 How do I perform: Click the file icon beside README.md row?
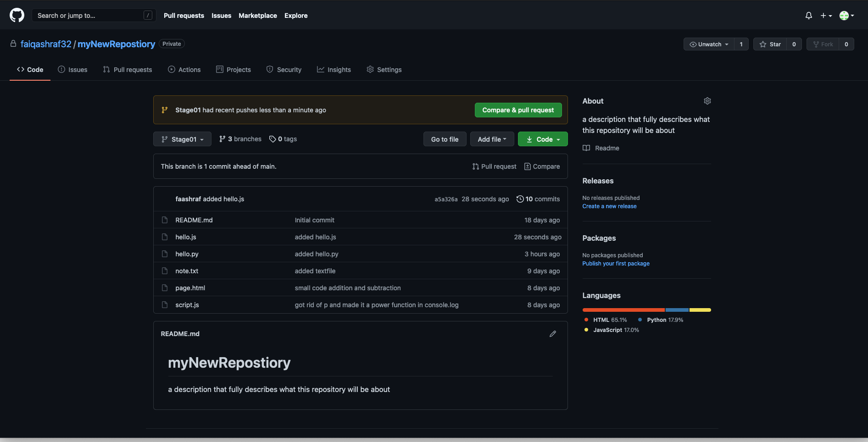[x=165, y=220]
